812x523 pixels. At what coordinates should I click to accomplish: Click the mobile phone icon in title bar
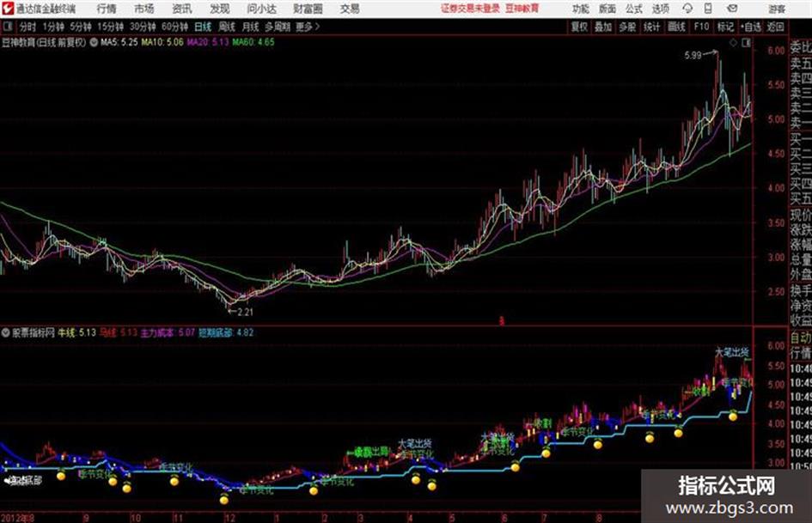point(708,9)
